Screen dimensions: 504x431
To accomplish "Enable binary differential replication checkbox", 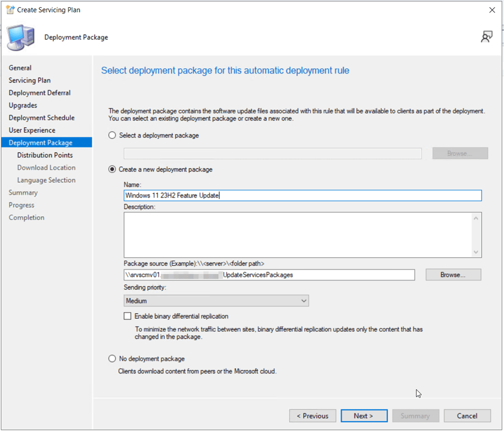I will (x=128, y=316).
